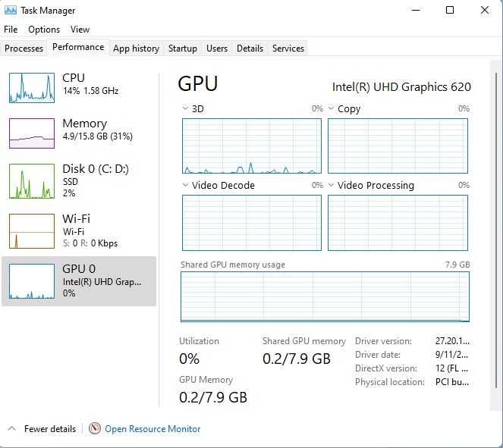Viewport: 503px width, 448px height.
Task: Open the 3D engine dropdown chevron
Action: 185,108
